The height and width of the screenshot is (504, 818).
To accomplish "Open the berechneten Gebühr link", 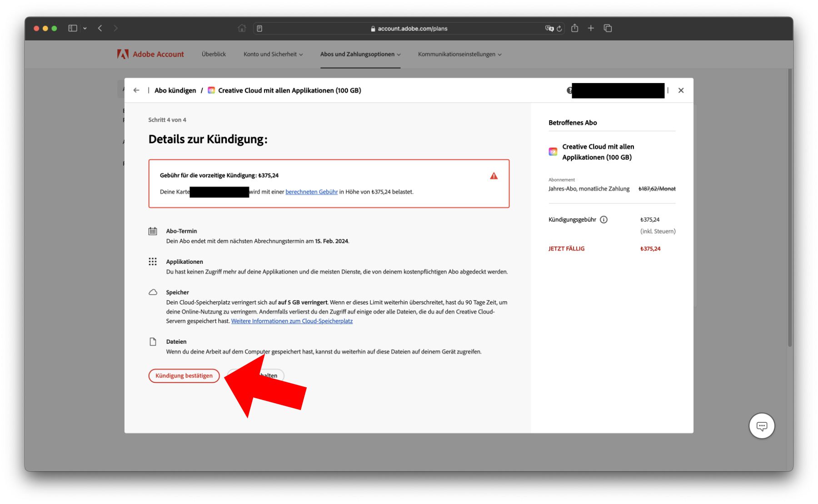I will point(311,192).
